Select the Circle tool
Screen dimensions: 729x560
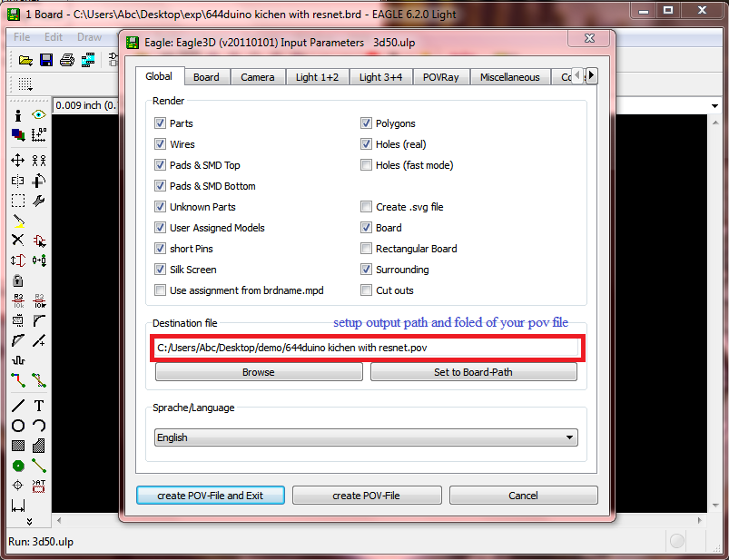coord(17,426)
